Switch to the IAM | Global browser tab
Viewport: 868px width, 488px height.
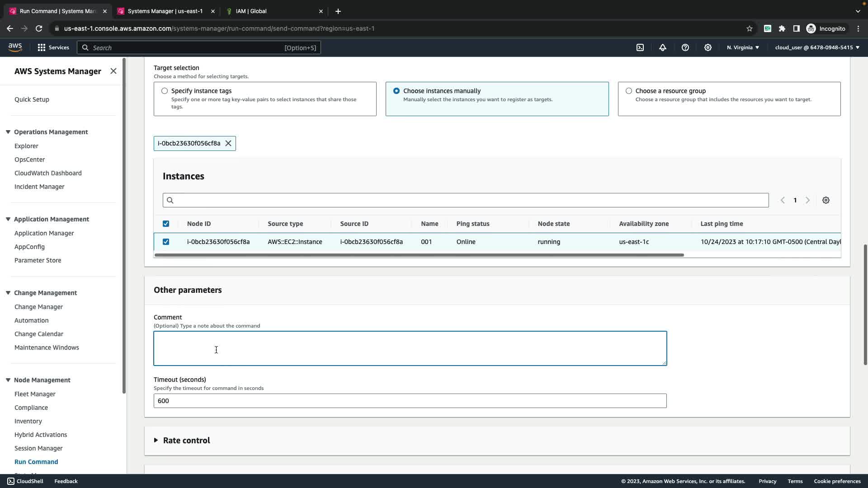(x=251, y=11)
